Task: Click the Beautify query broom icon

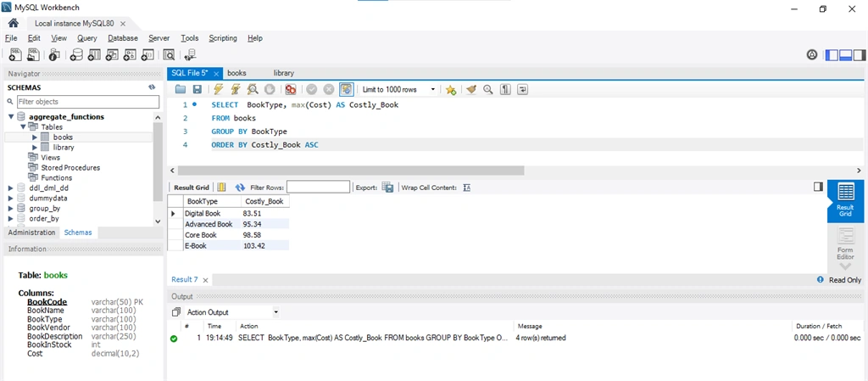Action: (x=471, y=89)
